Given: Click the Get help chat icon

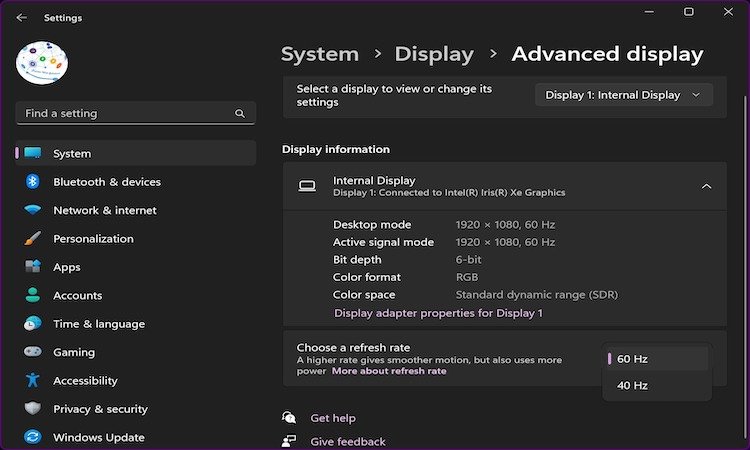Looking at the screenshot, I should pyautogui.click(x=289, y=417).
